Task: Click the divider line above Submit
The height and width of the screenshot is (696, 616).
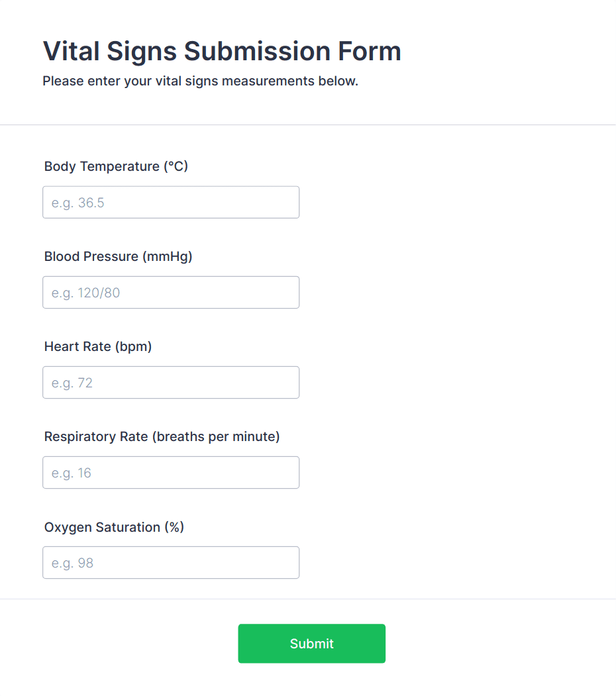Action: tap(308, 599)
